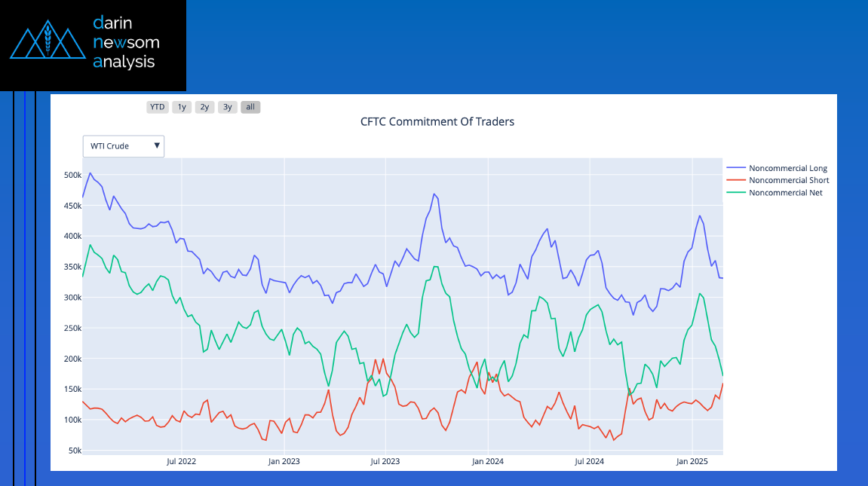Click the CFTC Commitment Of Traders title
The height and width of the screenshot is (486, 868).
(x=437, y=121)
